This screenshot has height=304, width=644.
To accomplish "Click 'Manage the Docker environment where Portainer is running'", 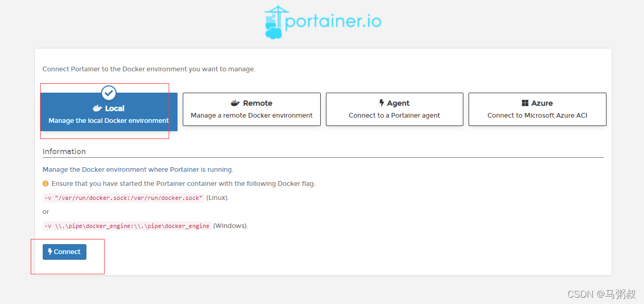I will 138,170.
